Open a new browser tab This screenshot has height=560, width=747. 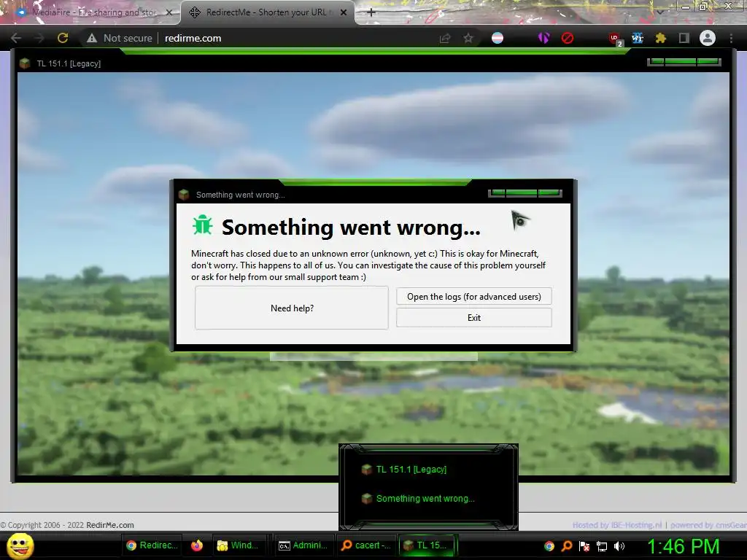(371, 12)
